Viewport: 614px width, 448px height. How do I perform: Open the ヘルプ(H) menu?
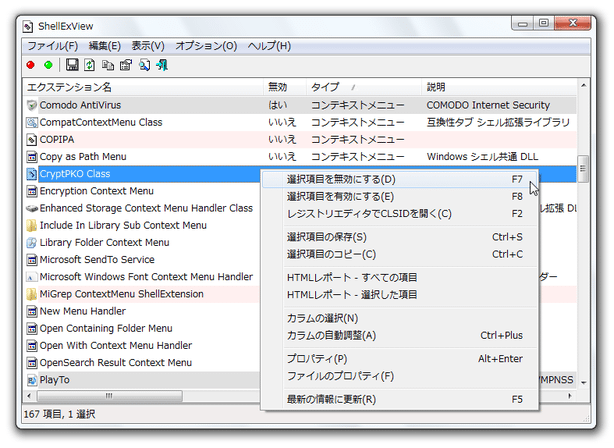coord(269,46)
